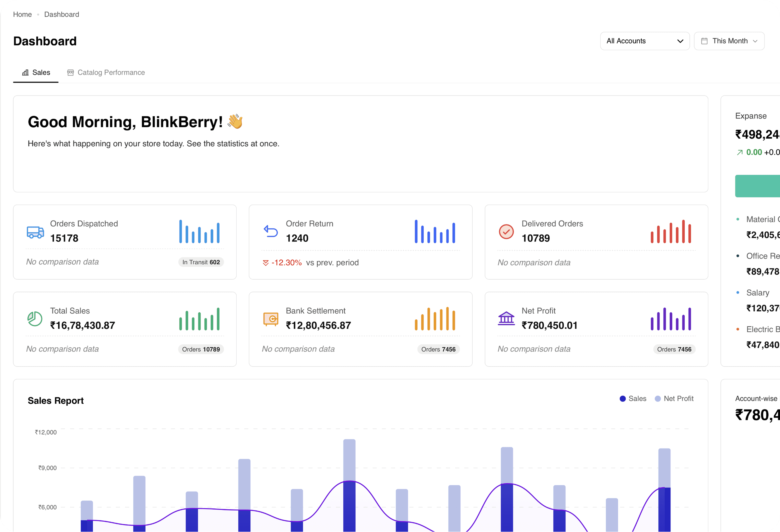Click the Delivered Orders checkmark icon
Viewport: 780px width, 532px height.
[506, 231]
